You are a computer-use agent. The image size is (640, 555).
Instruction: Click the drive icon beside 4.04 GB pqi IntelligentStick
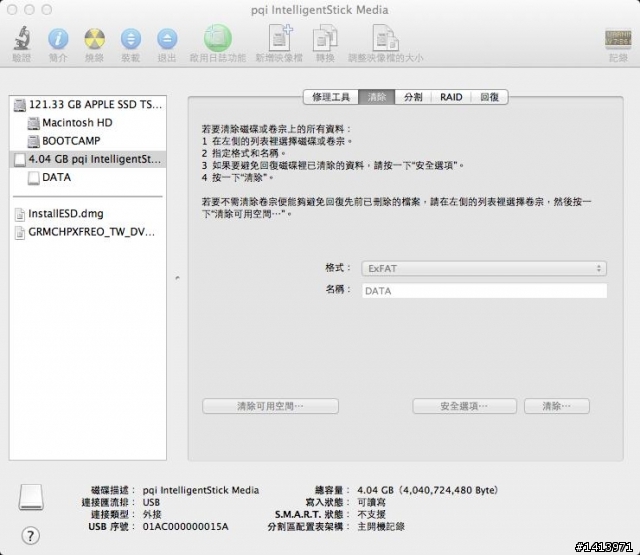20,160
